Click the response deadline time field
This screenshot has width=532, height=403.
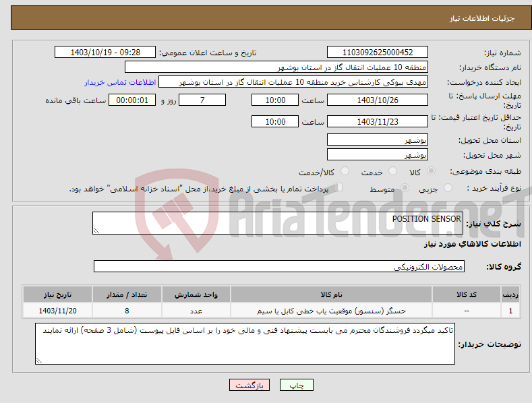pos(275,100)
